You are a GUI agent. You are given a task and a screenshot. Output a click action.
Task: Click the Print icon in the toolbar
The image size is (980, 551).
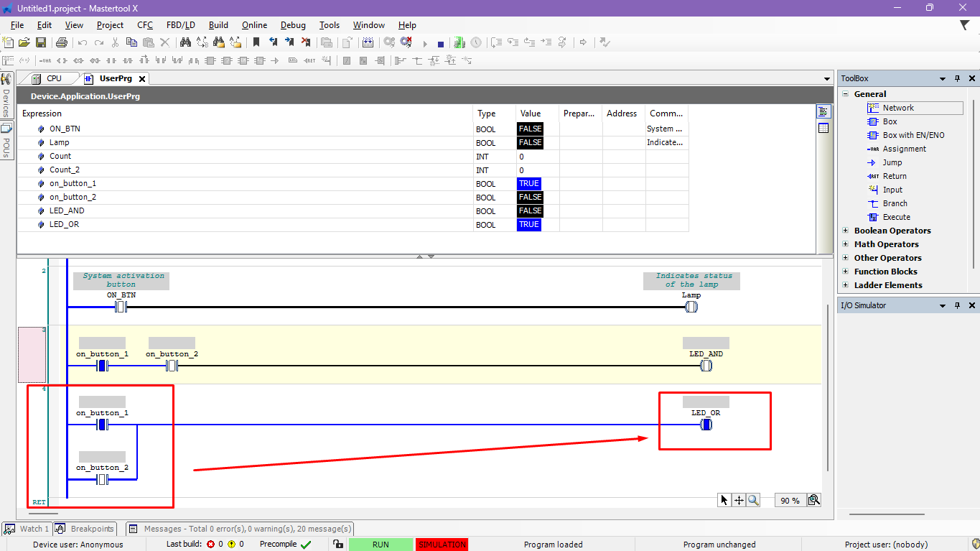click(62, 43)
